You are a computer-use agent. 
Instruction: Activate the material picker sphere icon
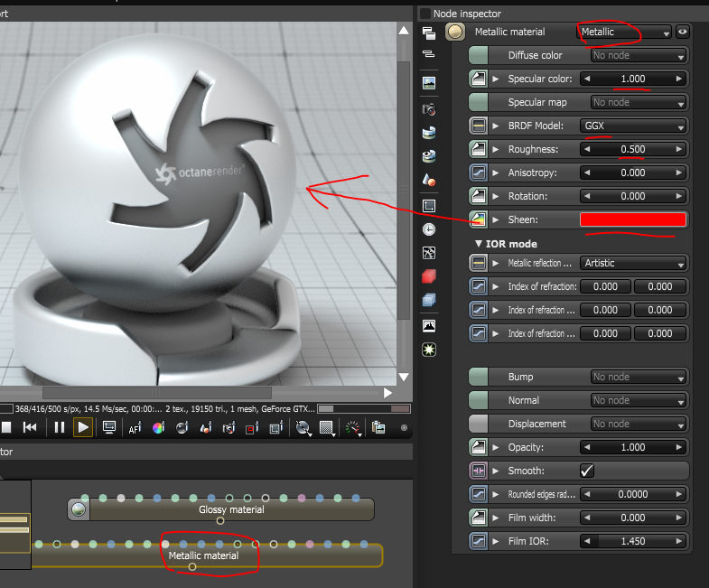[x=182, y=427]
